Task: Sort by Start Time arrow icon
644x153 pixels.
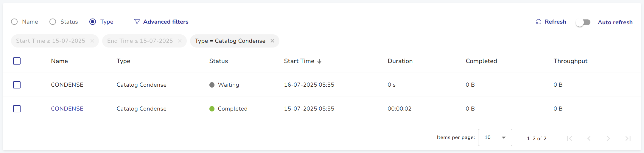Action: (x=319, y=61)
